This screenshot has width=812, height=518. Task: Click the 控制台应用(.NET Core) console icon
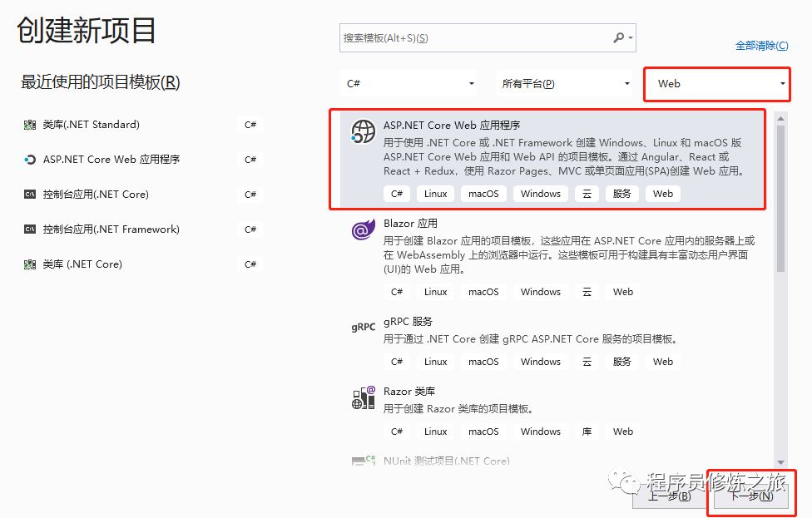pyautogui.click(x=30, y=195)
